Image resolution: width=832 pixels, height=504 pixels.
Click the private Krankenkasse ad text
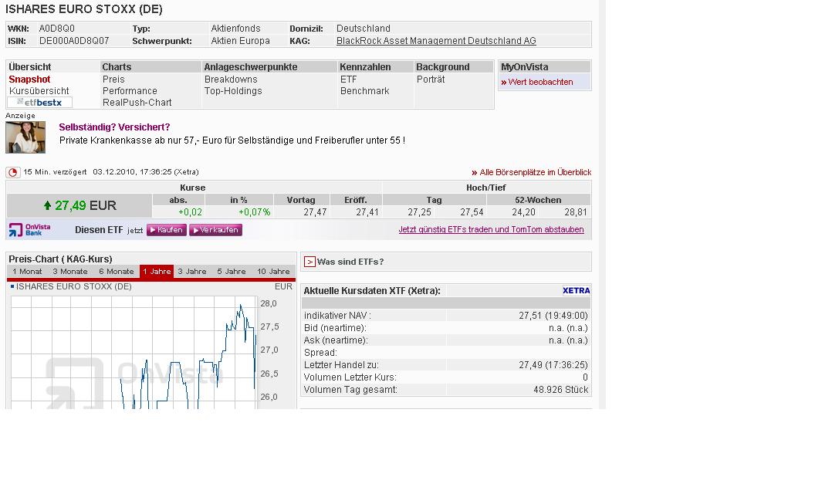232,140
